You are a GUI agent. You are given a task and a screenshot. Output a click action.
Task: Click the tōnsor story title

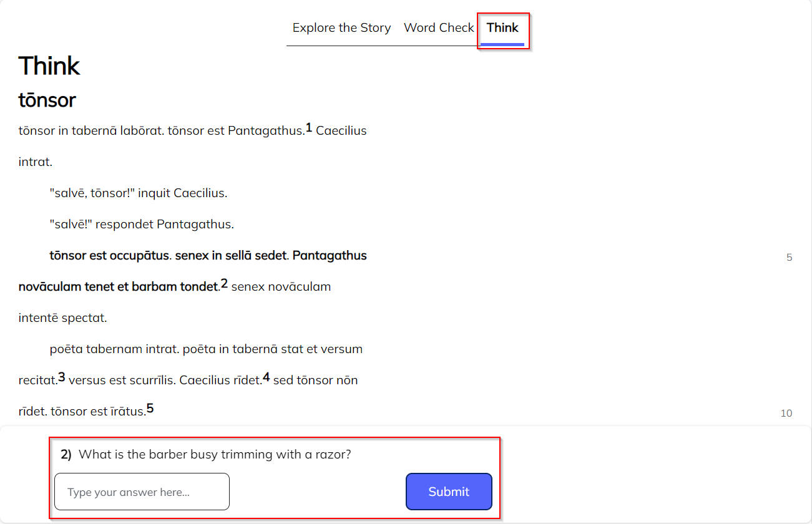coord(47,100)
